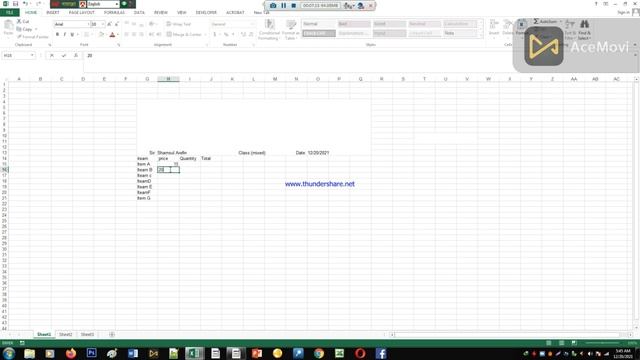
Task: Select the Calculation cell style
Action: [x=460, y=24]
